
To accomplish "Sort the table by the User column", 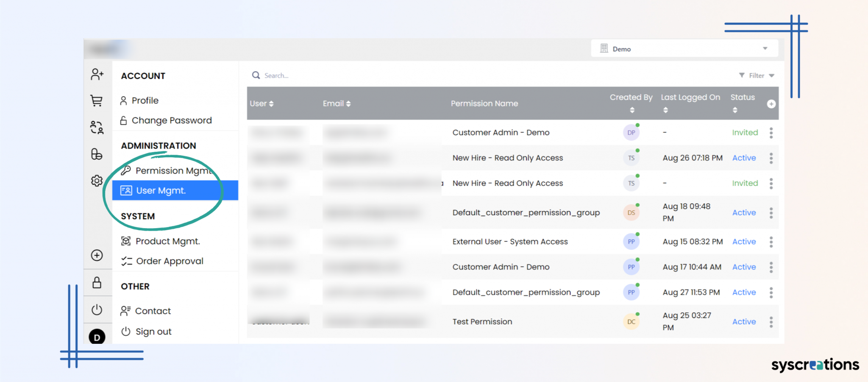I will 271,103.
